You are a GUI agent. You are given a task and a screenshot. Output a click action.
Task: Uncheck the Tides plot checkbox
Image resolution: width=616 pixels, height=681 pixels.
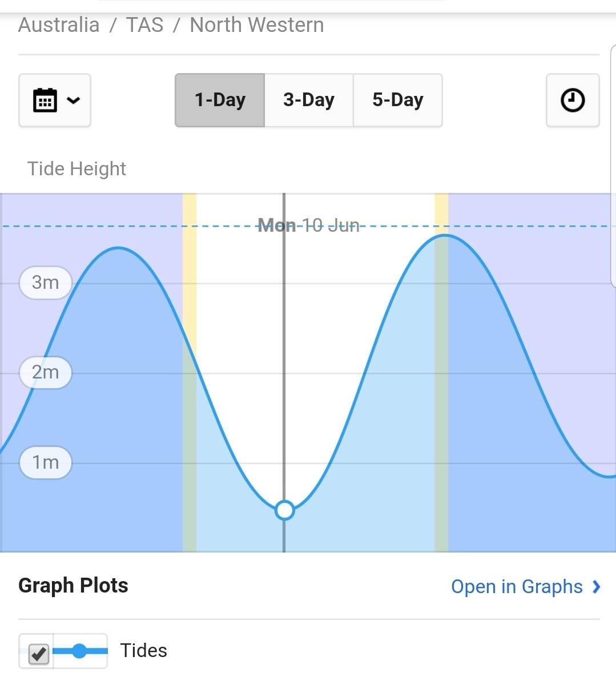click(38, 652)
